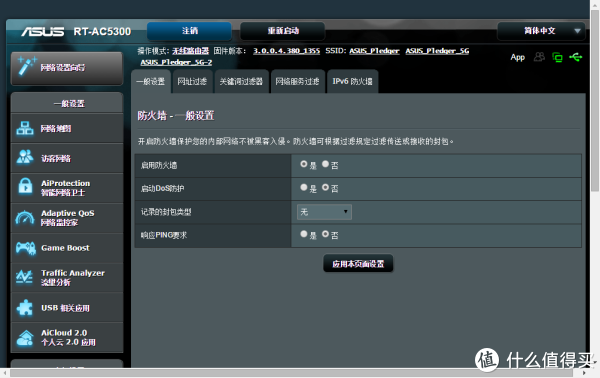Select 否 for respond to PING request
The width and height of the screenshot is (600, 378).
tap(326, 234)
